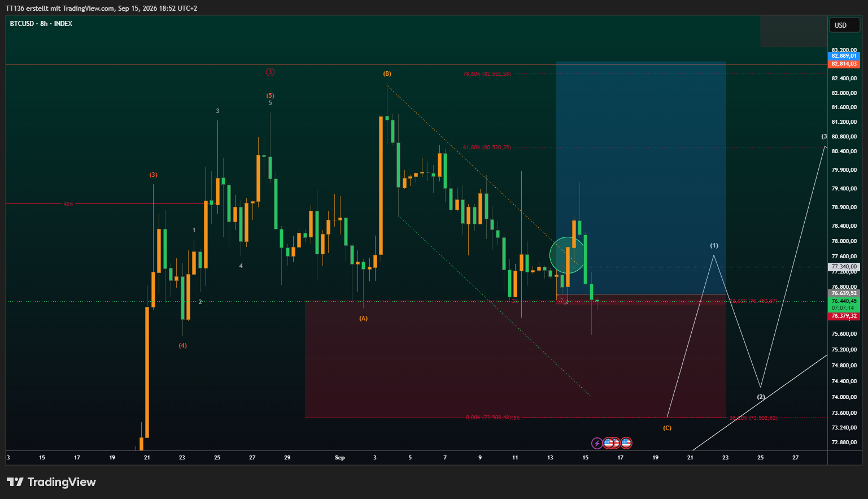The image size is (868, 499).
Task: Click the red (5) wave label
Action: (270, 96)
